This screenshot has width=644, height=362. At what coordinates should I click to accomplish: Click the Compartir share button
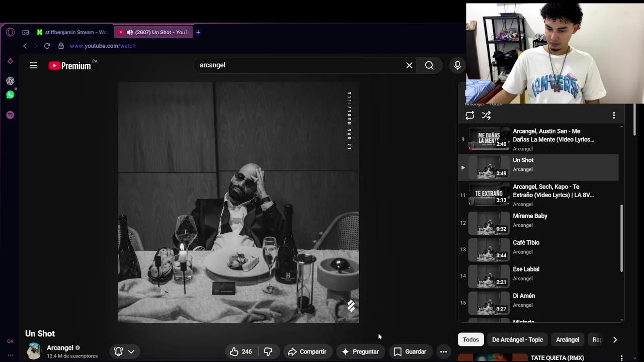pos(307,352)
